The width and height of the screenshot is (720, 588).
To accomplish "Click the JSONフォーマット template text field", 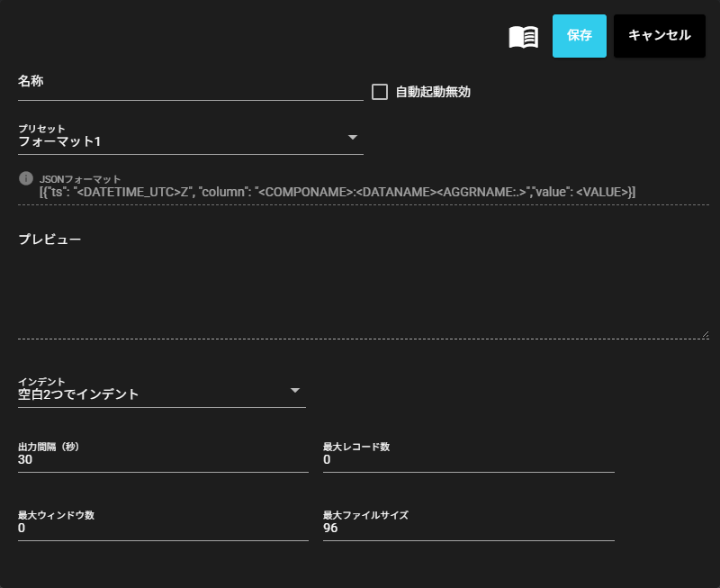I will click(360, 192).
